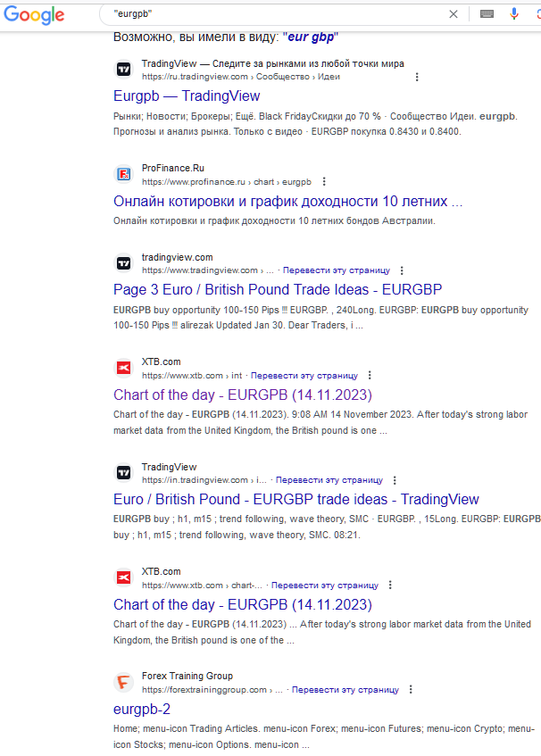Click URL "https://www.profinance.ru › chart › eurgpb"
Viewport: 541px width, 756px height.
coord(227,182)
